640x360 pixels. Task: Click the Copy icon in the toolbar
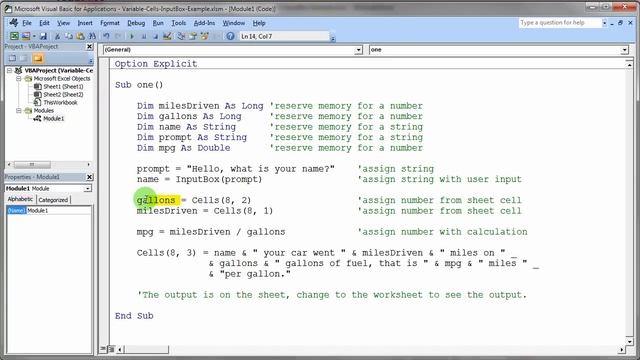click(69, 36)
